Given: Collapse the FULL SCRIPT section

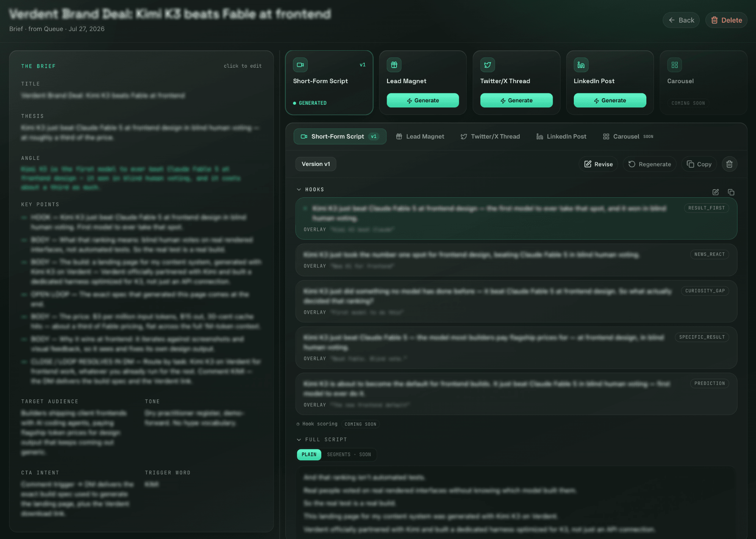Looking at the screenshot, I should (322, 439).
